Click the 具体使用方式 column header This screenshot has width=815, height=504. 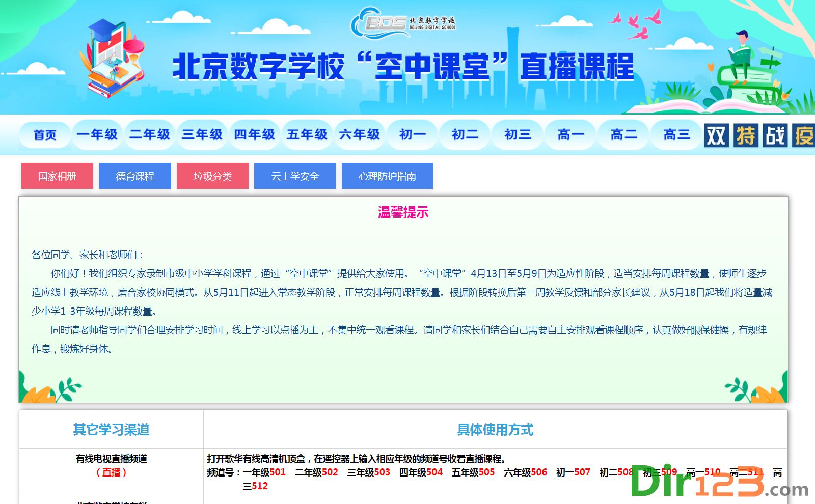pos(495,430)
